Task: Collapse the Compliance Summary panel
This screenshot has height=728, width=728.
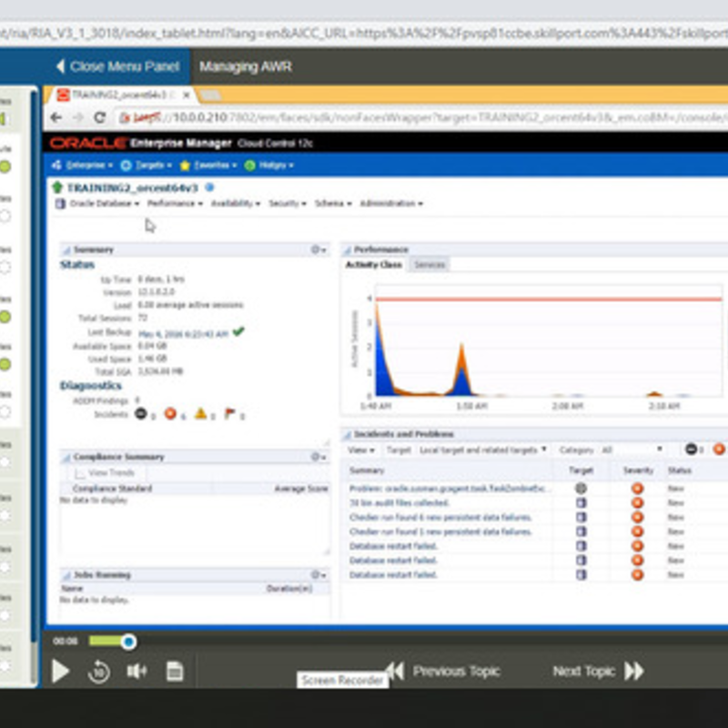Action: pyautogui.click(x=66, y=458)
